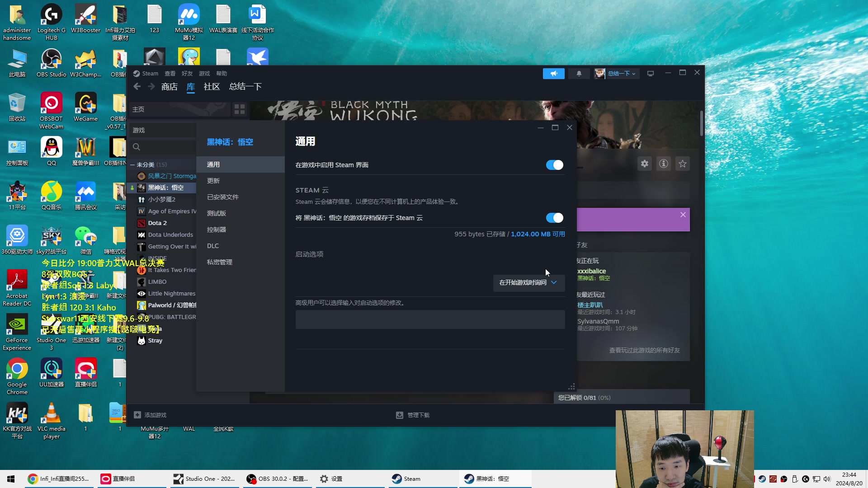Select 通用 tab in game properties
This screenshot has width=868, height=488.
point(213,164)
